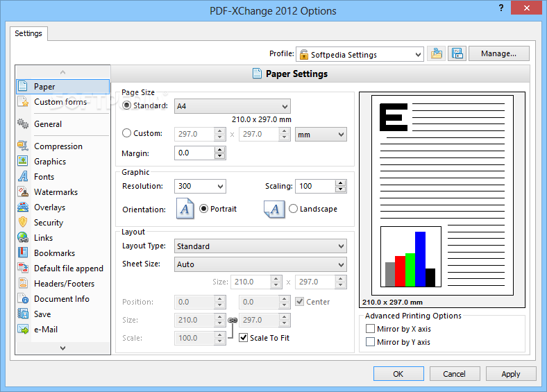Click the Portrait orientation page icon

pyautogui.click(x=185, y=209)
